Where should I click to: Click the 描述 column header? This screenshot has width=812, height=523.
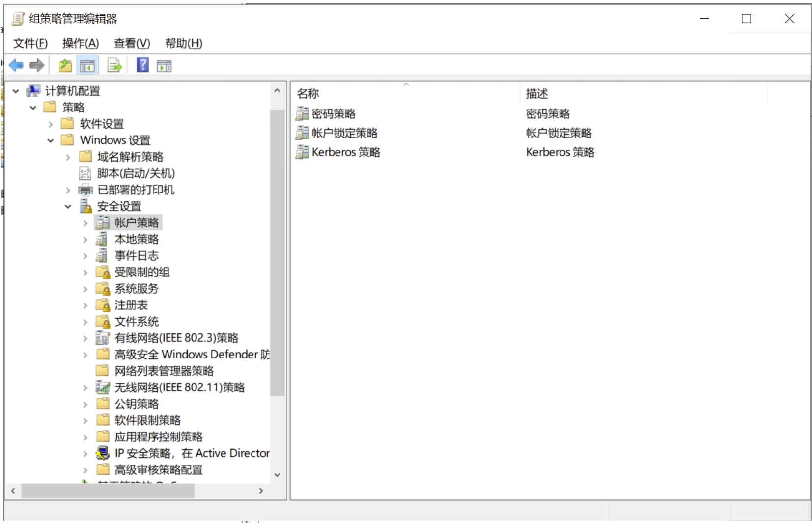pos(536,93)
